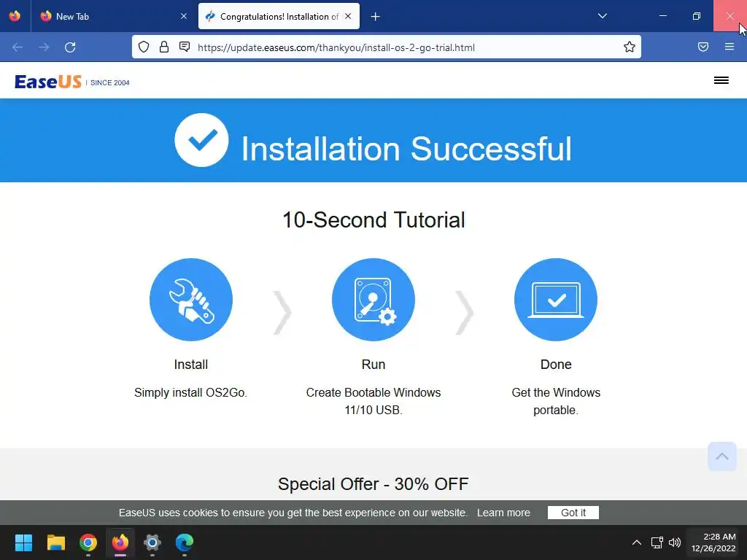This screenshot has width=747, height=560.
Task: Click the Install wrench icon
Action: [x=191, y=300]
